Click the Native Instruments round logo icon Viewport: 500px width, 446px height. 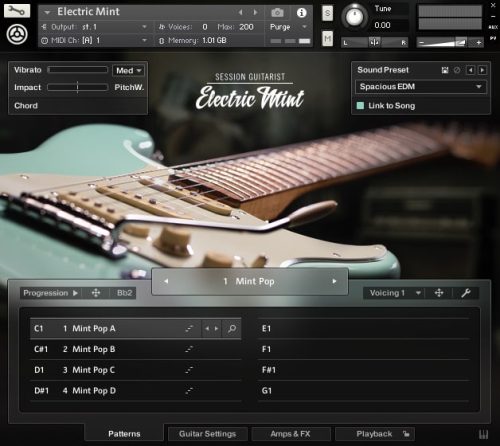[x=17, y=34]
